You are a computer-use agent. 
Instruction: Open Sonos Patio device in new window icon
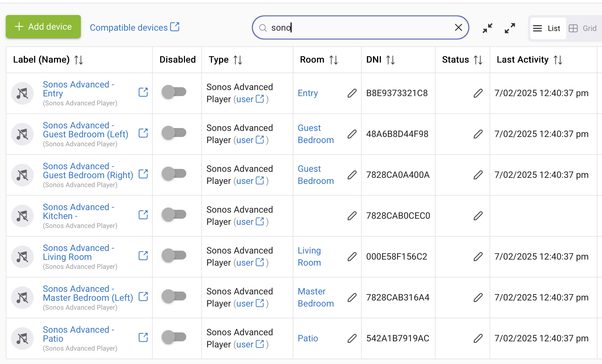pyautogui.click(x=143, y=337)
